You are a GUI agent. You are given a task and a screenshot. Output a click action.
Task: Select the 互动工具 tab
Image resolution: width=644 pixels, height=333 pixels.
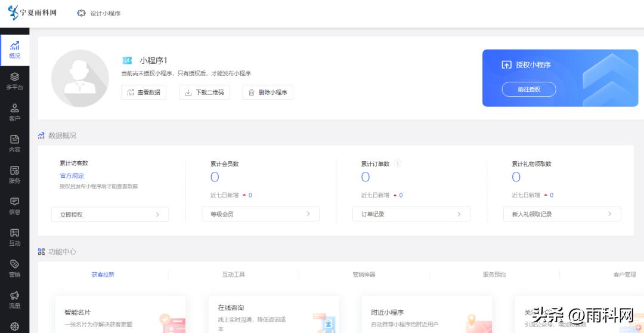point(234,274)
